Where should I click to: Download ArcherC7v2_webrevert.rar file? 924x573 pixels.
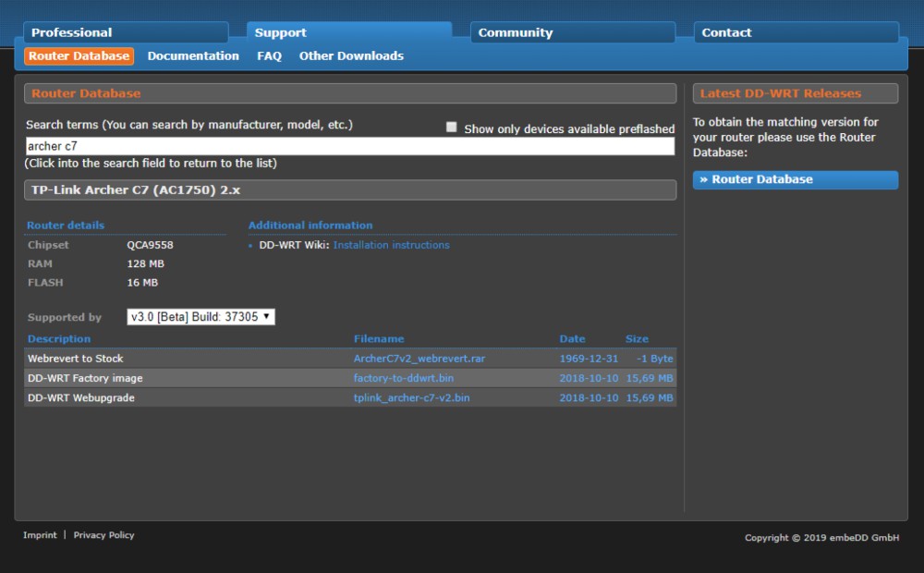tap(419, 359)
